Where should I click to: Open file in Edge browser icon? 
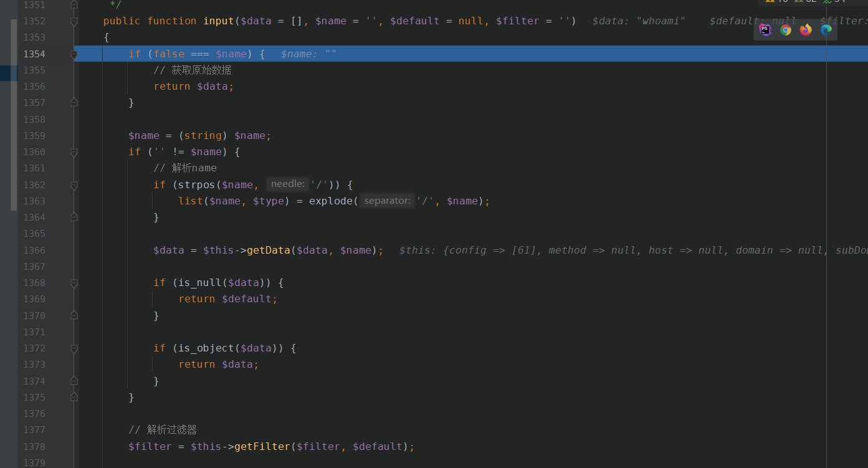pyautogui.click(x=826, y=29)
